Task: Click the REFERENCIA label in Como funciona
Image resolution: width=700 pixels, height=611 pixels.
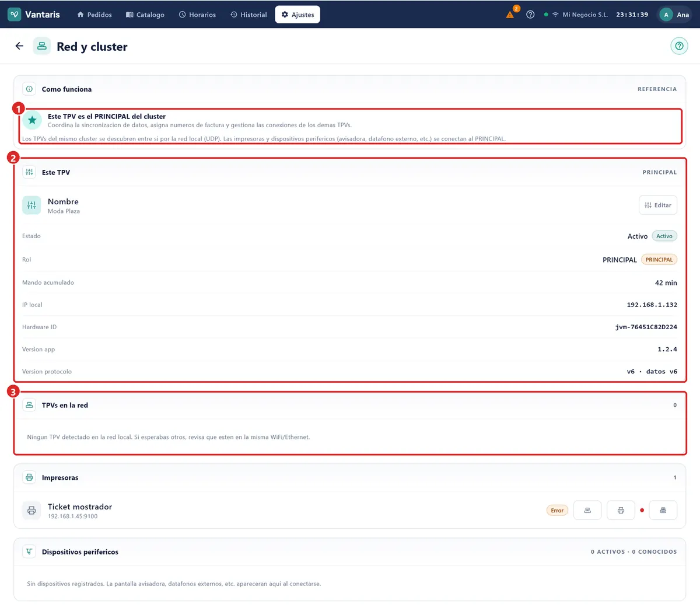Action: pos(657,89)
